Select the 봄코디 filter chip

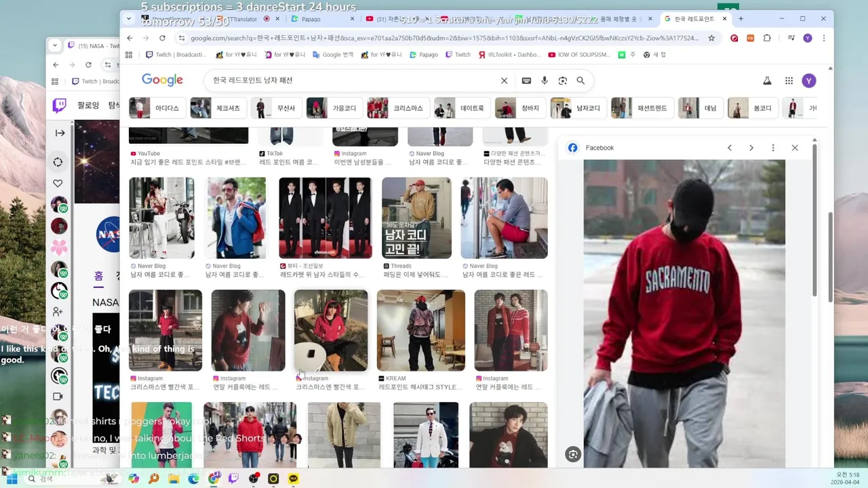753,108
